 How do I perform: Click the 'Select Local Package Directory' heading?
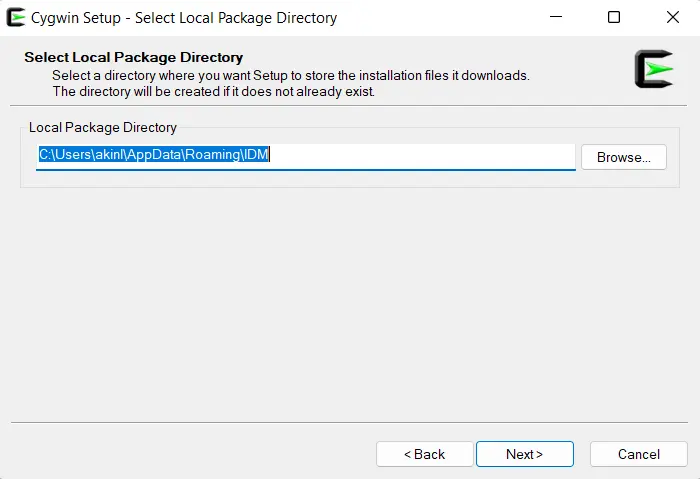[x=133, y=57]
